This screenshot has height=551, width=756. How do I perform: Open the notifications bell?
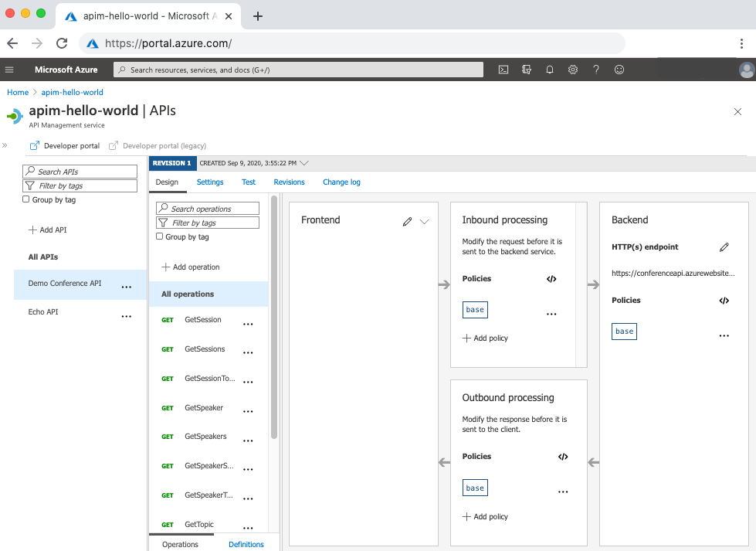pos(550,70)
